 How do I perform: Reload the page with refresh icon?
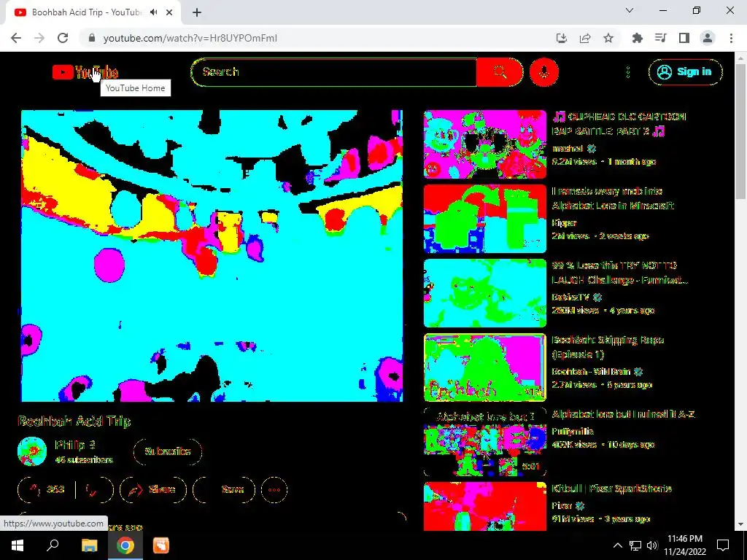coord(63,38)
